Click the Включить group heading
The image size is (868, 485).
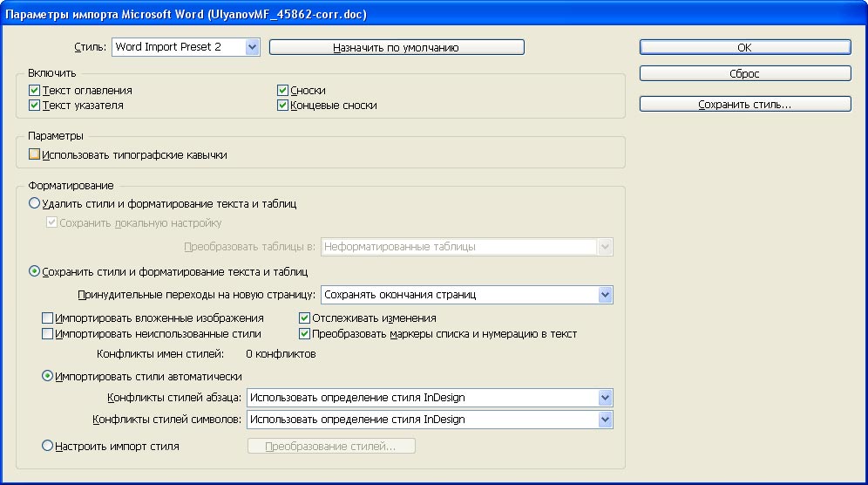point(52,73)
